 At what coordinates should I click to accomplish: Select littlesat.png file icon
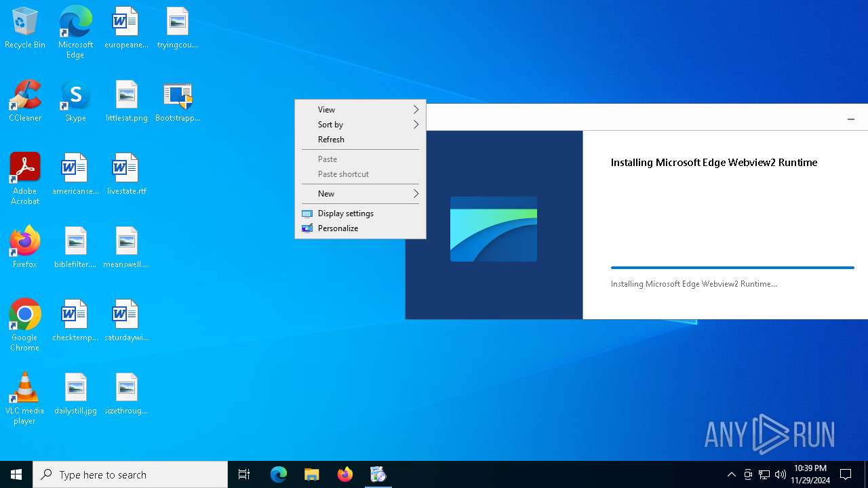click(127, 102)
